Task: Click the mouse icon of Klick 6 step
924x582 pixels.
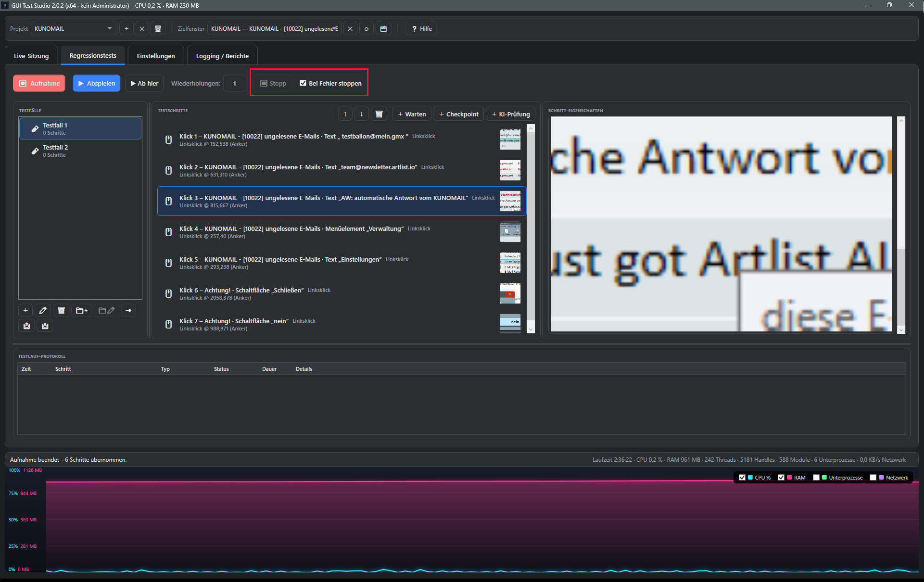Action: point(168,294)
